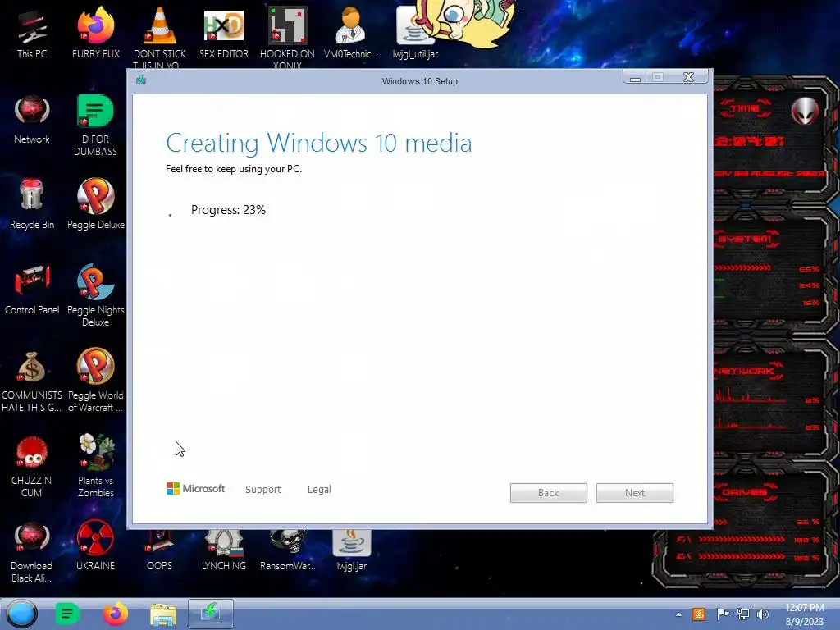Select the COMMUNISTS HATE THIS money bag icon

tap(32, 381)
